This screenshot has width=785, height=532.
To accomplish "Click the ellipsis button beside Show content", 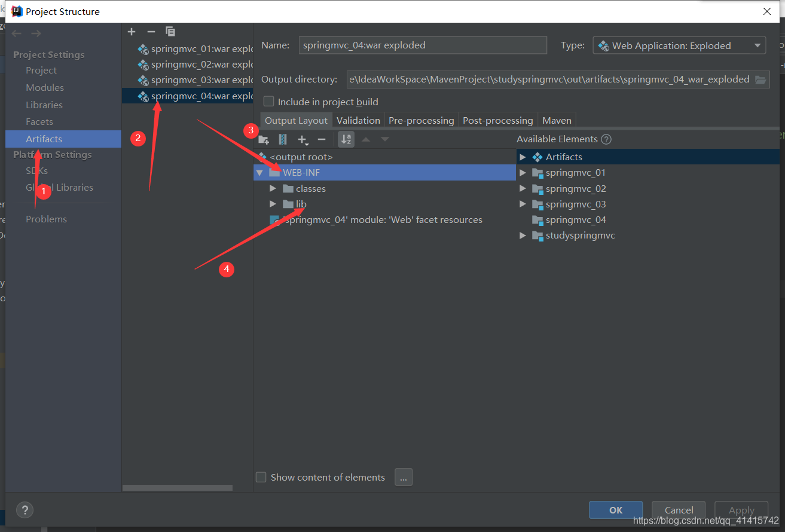I will click(404, 477).
